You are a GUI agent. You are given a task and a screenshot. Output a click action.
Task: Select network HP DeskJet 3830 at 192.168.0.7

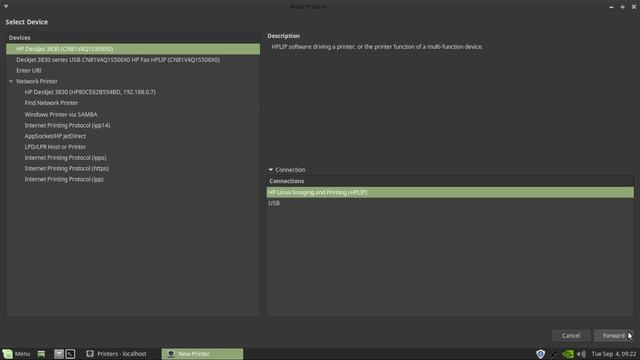click(133, 92)
